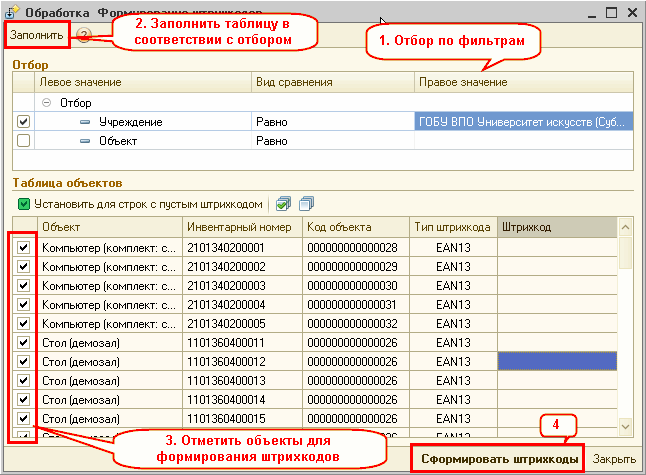This screenshot has height=475, width=646.
Task: Click the table scrollbar down arrow
Action: pyautogui.click(x=625, y=427)
